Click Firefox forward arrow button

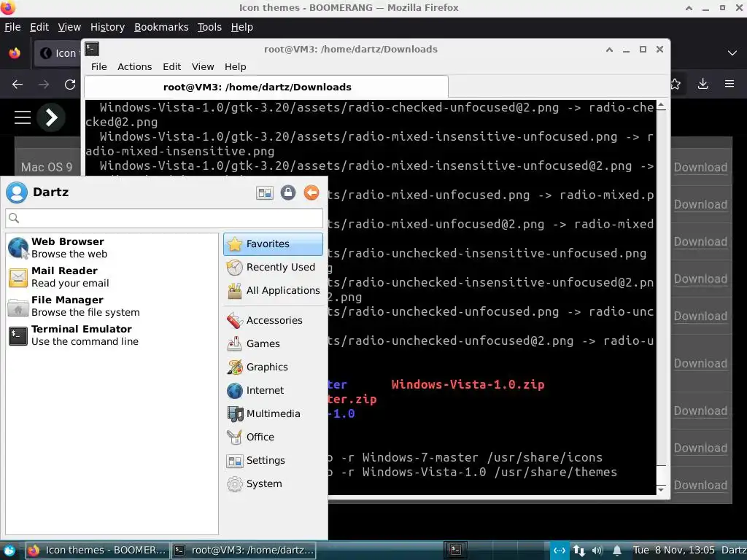tap(44, 85)
